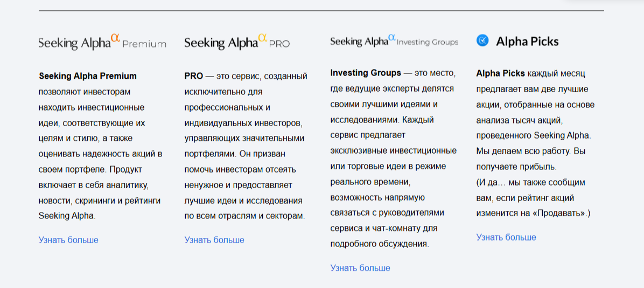Click the line 'по всем отраслям и секторам.'
The width and height of the screenshot is (644, 288).
(245, 216)
